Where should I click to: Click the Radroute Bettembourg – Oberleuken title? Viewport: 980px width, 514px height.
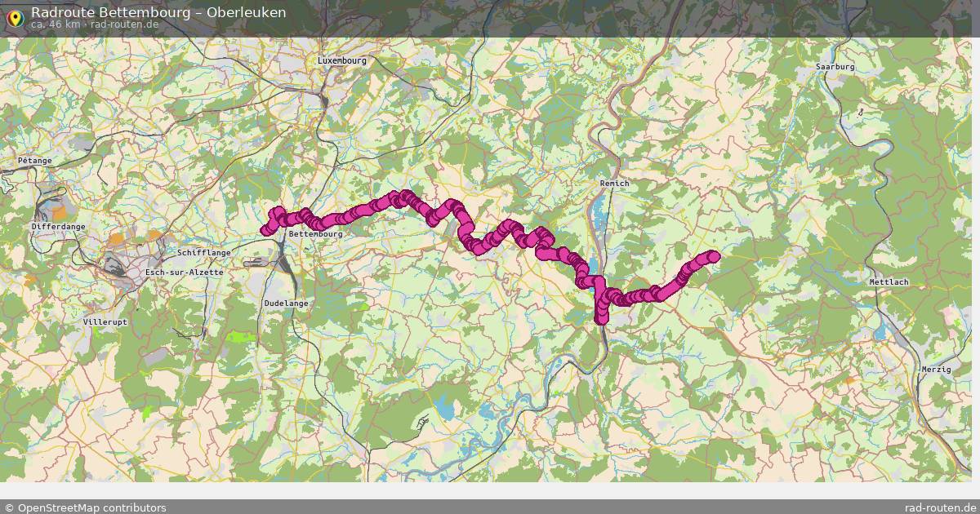coord(158,12)
